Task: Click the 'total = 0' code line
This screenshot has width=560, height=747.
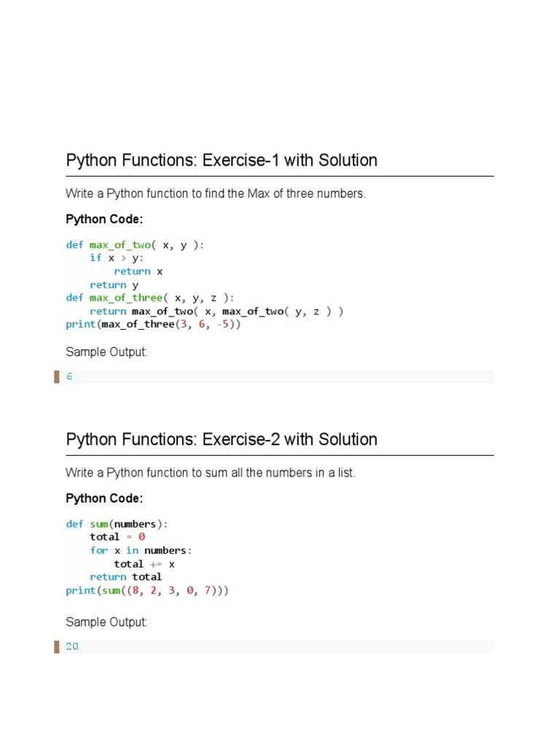Action: (117, 537)
